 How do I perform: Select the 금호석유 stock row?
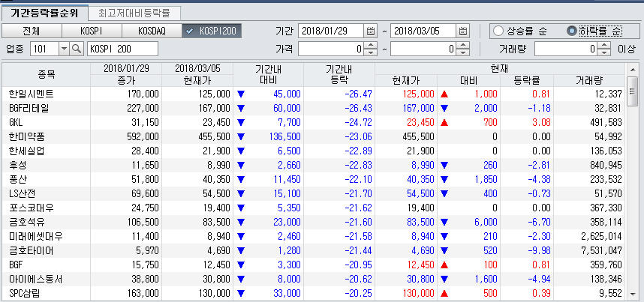point(314,223)
